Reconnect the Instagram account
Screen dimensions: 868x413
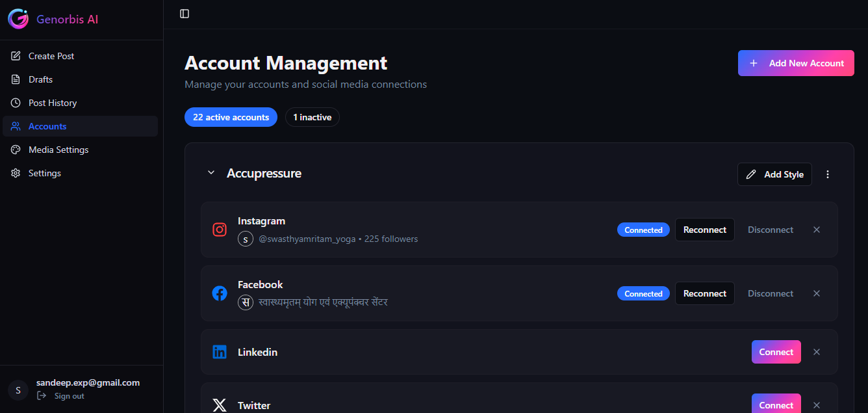click(x=704, y=229)
